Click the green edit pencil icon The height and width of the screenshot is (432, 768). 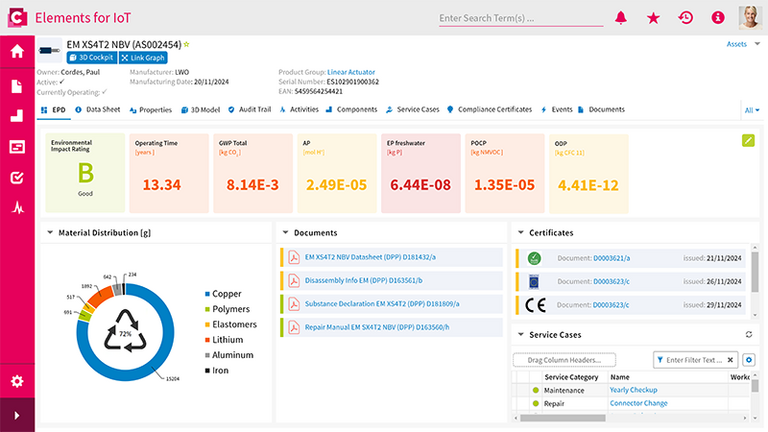[747, 139]
